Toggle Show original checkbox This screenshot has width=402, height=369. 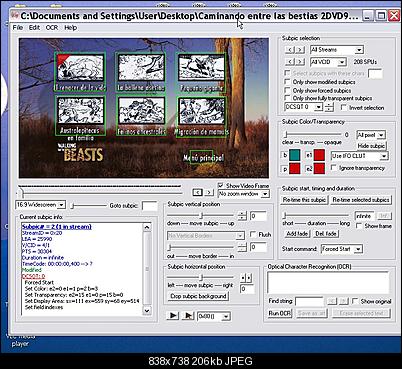point(355,301)
